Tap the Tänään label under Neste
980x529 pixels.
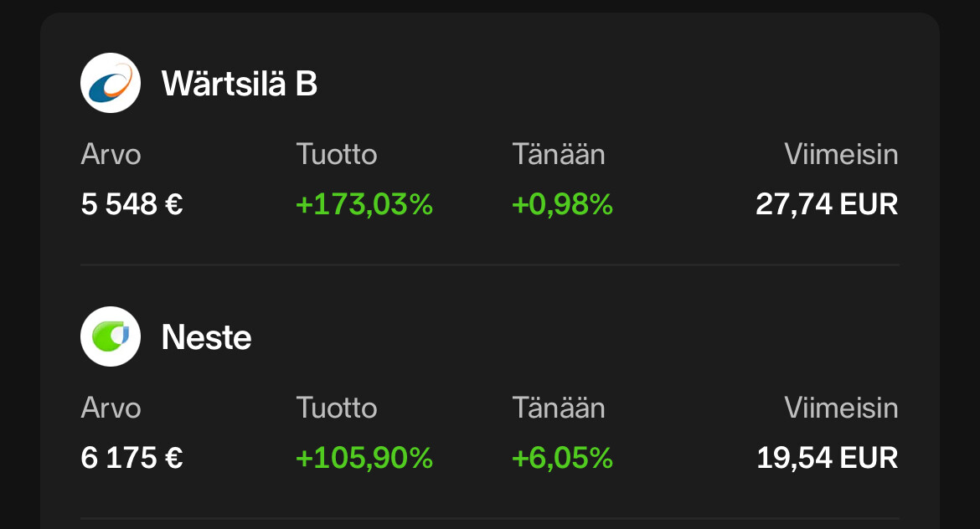(x=559, y=408)
